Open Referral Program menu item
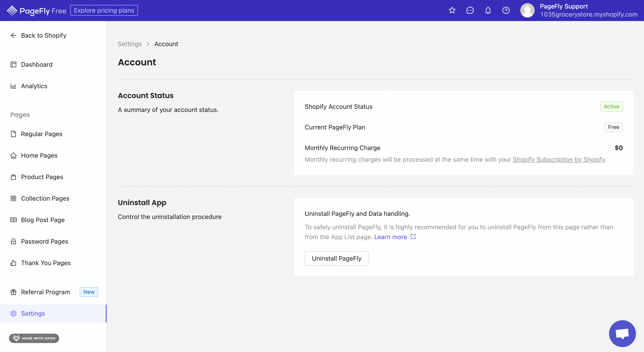 pos(53,292)
